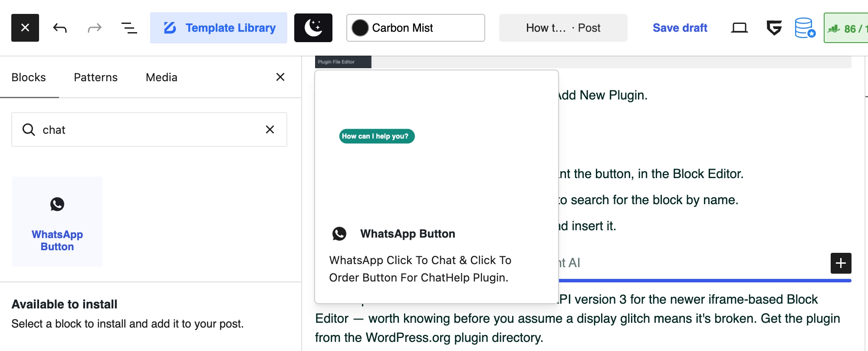Open the How t… · Post command palette
The image size is (868, 351).
pyautogui.click(x=563, y=28)
